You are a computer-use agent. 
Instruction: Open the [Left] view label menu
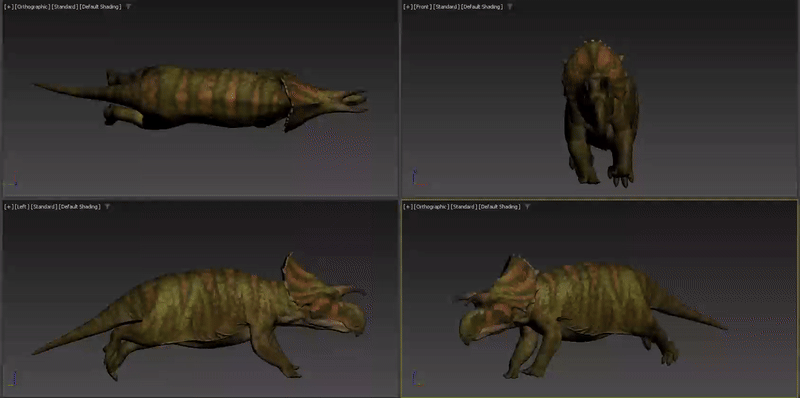point(21,207)
